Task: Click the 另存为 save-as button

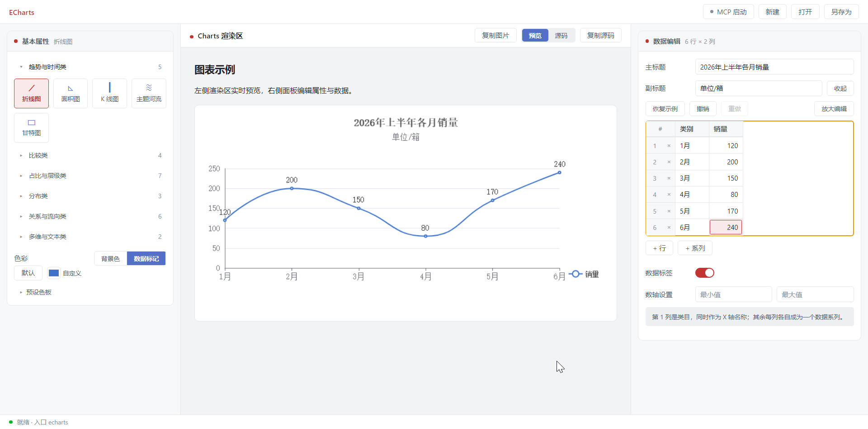Action: click(x=841, y=12)
